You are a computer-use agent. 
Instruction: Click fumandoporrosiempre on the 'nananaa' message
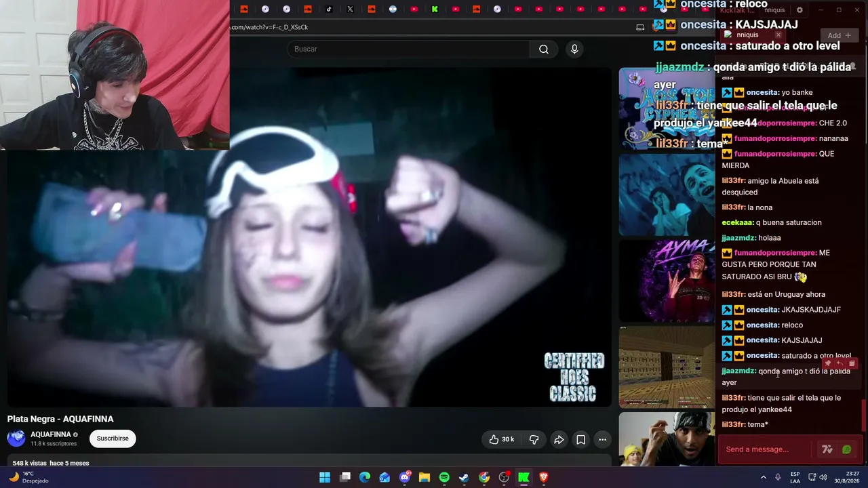(776, 138)
